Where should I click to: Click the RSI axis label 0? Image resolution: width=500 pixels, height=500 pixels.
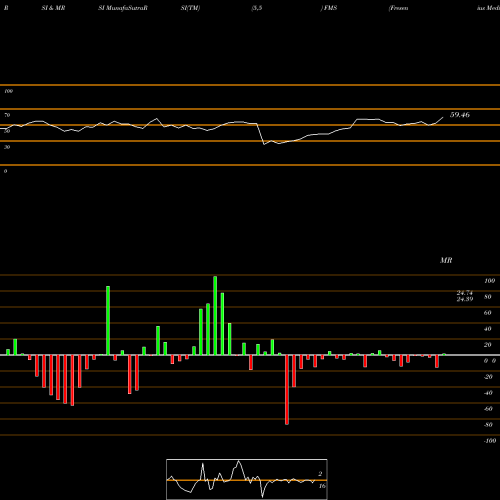[x=5, y=171]
